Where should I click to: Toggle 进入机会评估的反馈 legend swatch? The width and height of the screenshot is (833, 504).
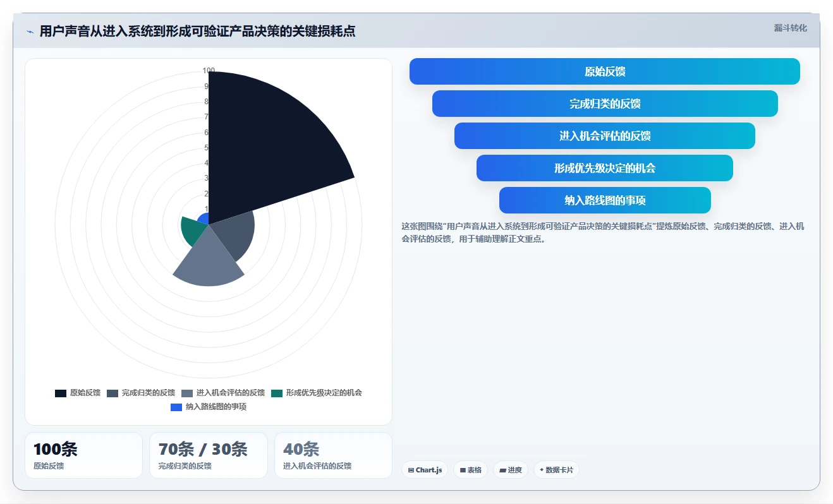[x=187, y=393]
